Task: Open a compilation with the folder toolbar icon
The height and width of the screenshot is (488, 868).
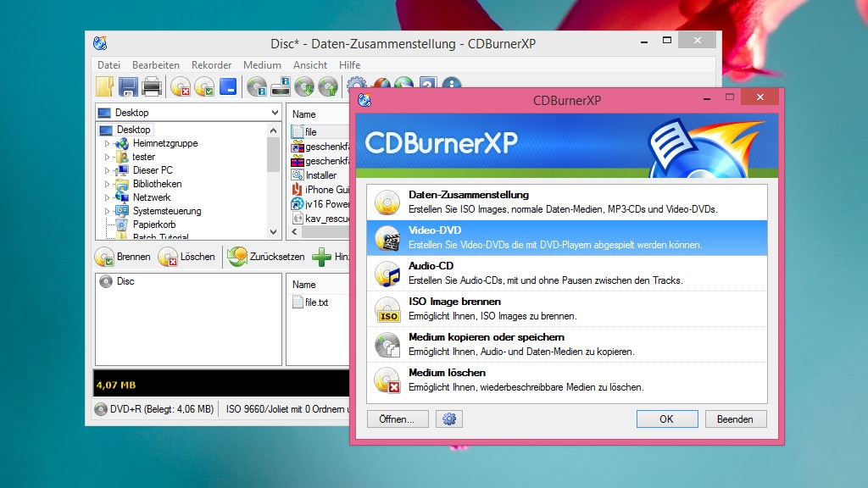Action: pos(104,87)
